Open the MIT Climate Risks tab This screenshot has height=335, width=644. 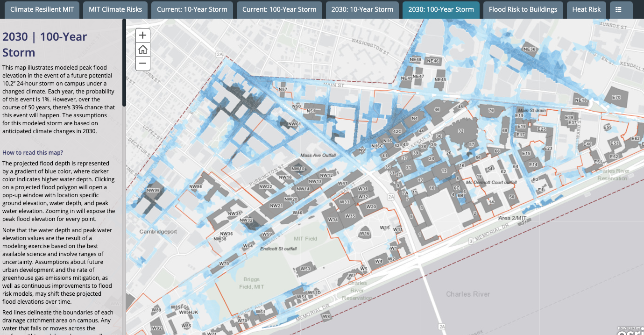115,9
